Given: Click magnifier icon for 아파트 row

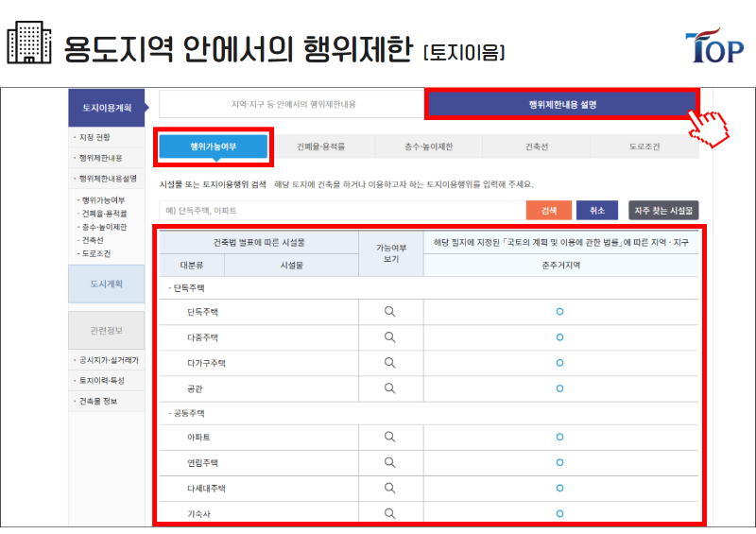Looking at the screenshot, I should [389, 437].
